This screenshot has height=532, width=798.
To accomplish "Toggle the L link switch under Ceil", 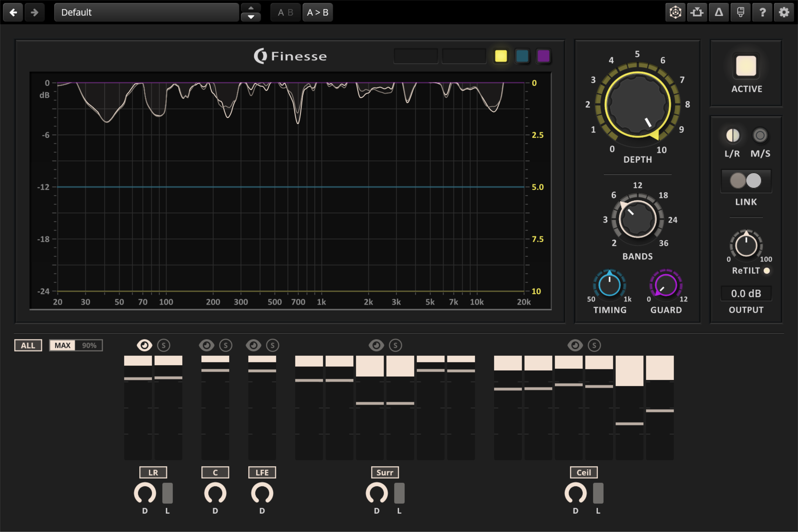I will coord(598,493).
